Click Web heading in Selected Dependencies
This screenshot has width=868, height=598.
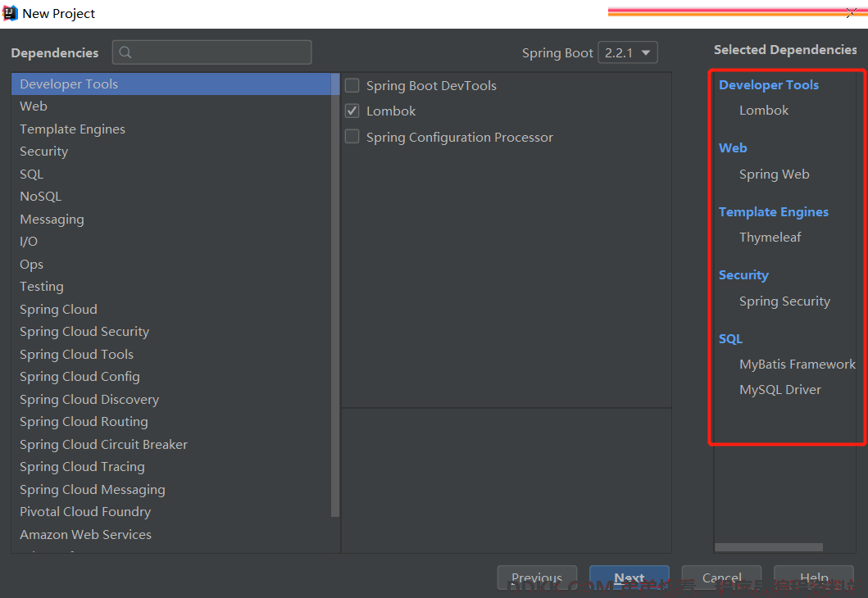[733, 147]
